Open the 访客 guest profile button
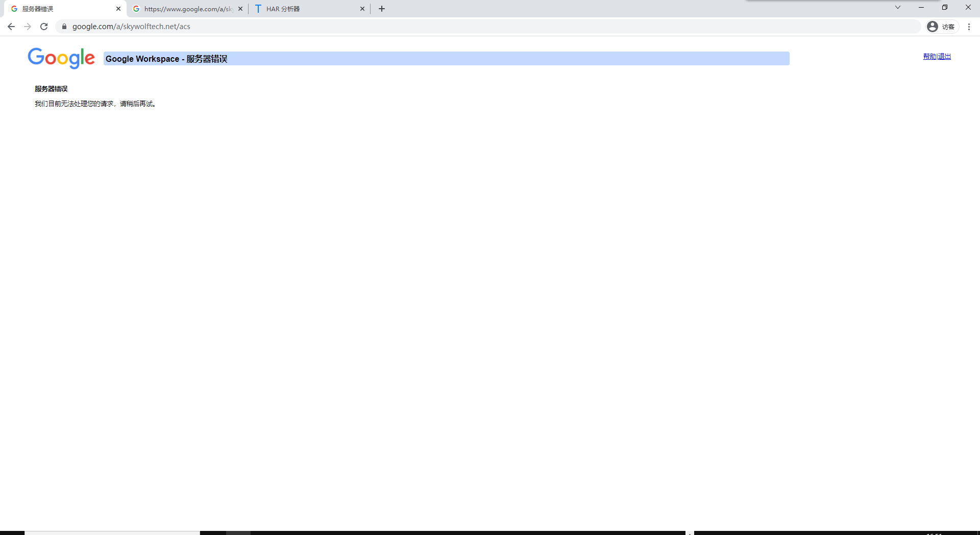This screenshot has width=980, height=535. (942, 27)
